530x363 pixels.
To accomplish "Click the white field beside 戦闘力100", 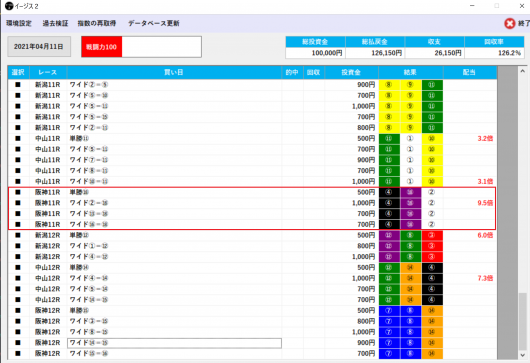I will (162, 47).
